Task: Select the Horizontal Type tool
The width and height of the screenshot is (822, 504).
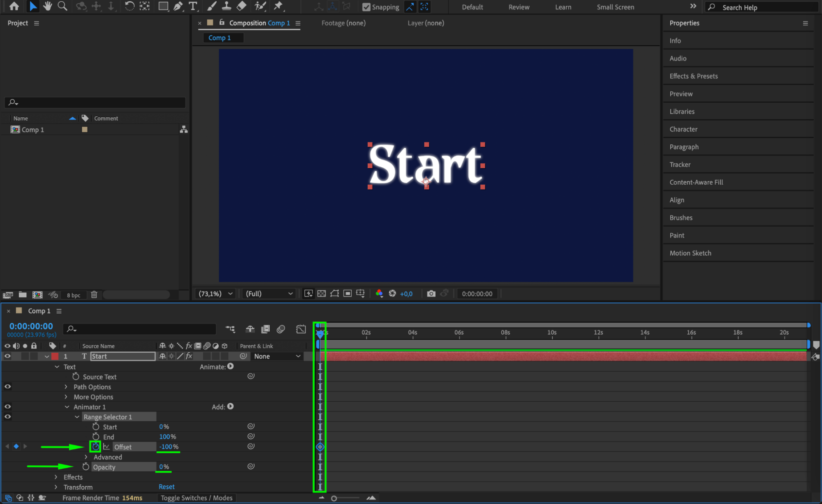Action: (x=193, y=6)
